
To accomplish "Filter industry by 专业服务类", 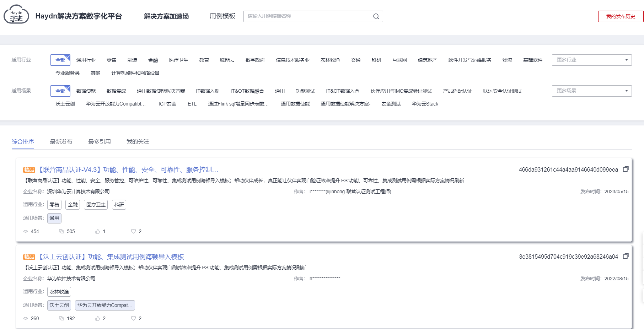I will pos(68,73).
